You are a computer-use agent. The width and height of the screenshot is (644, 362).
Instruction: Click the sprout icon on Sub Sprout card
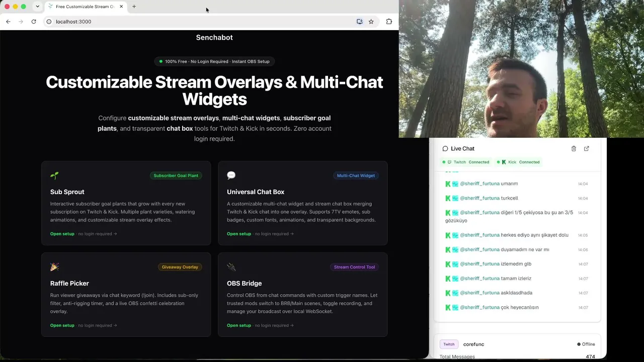tap(54, 175)
